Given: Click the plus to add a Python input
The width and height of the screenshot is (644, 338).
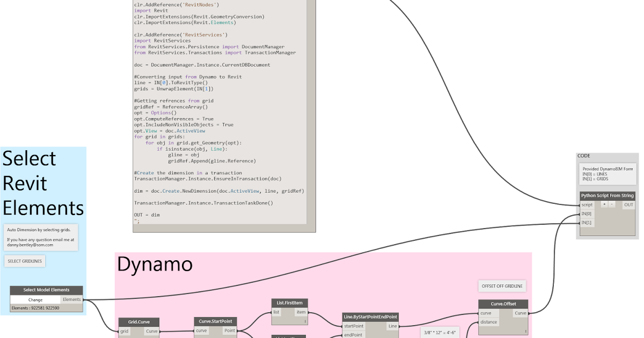Looking at the screenshot, I should point(604,204).
